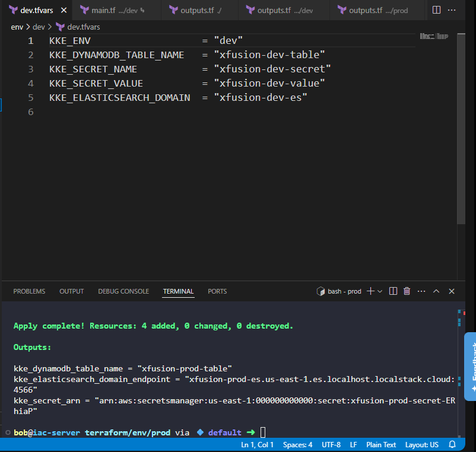476x452 pixels.
Task: Click the Terraform icon on dev.tfvars tab
Action: click(x=13, y=10)
